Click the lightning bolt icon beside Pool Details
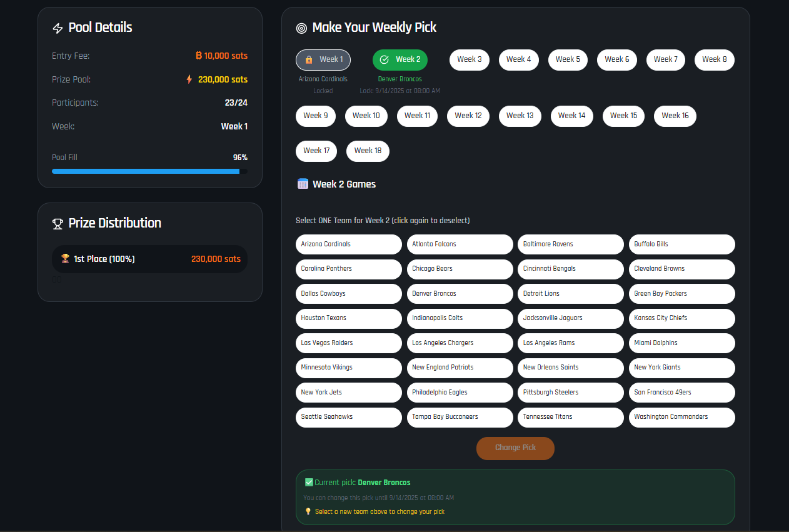Screen dimensions: 789x532 click(58, 28)
